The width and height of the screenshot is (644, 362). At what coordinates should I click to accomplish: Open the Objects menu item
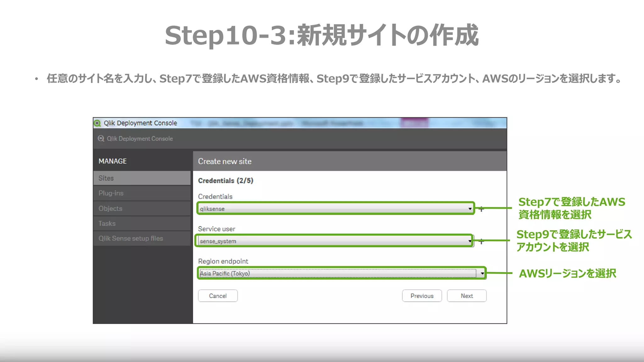142,208
